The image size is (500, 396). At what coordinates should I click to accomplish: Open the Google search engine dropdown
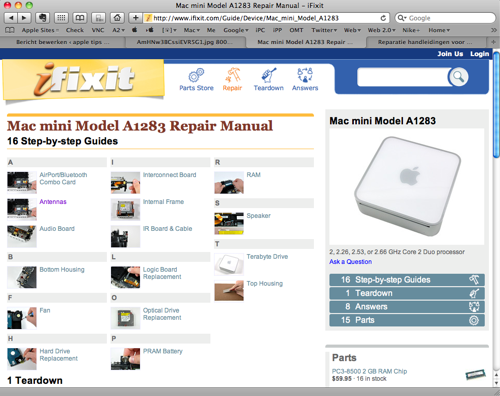pos(402,18)
